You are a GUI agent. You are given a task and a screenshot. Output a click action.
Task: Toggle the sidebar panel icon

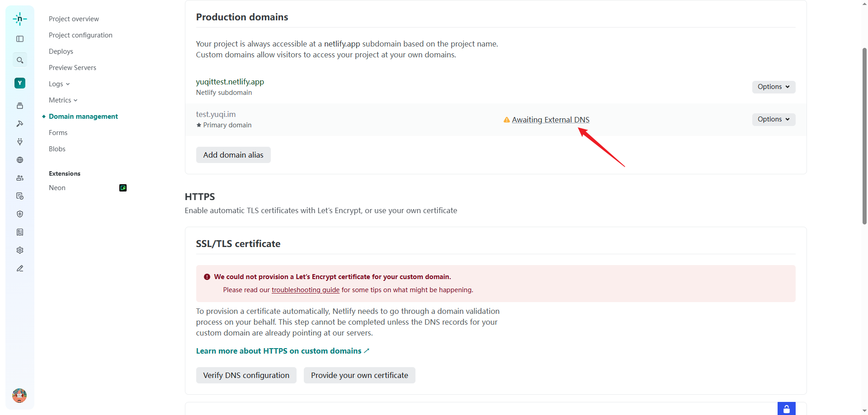tap(20, 39)
